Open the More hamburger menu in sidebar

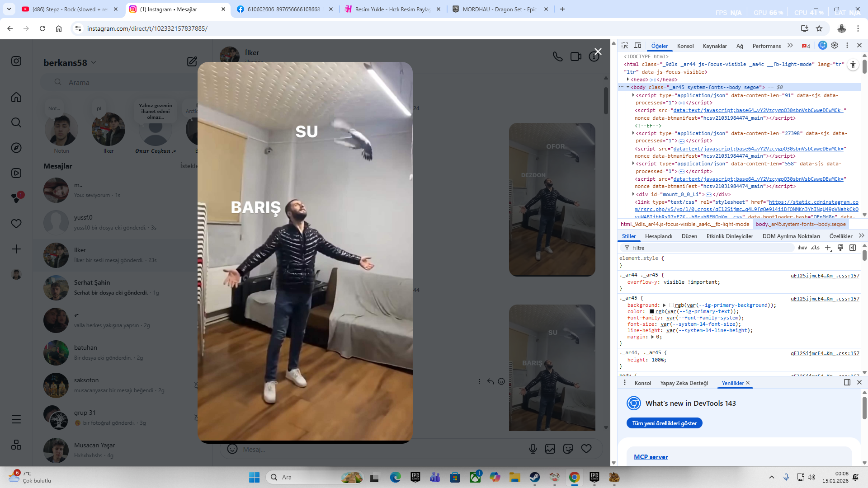[x=16, y=419]
